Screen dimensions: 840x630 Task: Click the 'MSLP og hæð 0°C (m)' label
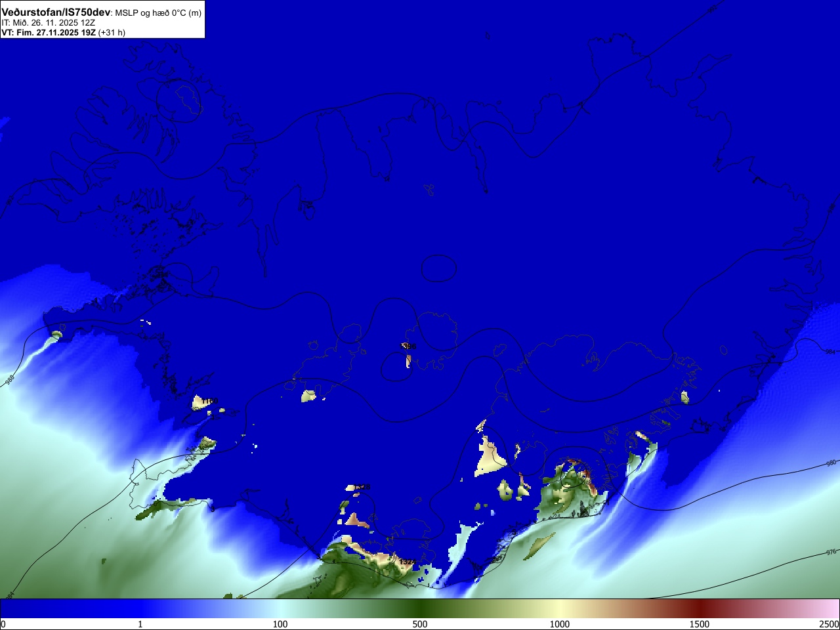click(x=158, y=13)
